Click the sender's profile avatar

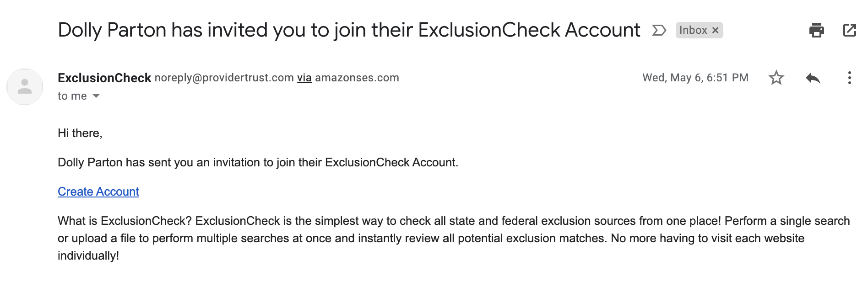pyautogui.click(x=25, y=87)
